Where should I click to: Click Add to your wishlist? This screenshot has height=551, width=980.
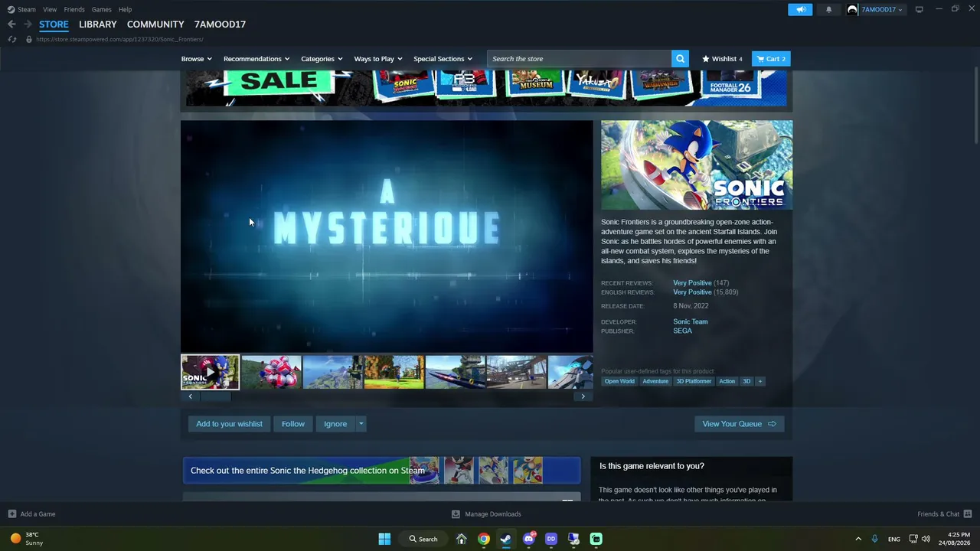click(x=229, y=424)
